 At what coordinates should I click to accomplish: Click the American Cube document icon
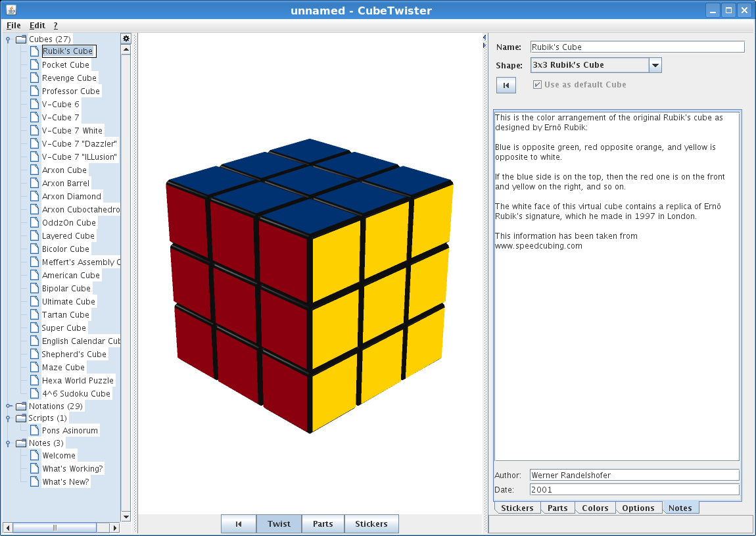(34, 275)
